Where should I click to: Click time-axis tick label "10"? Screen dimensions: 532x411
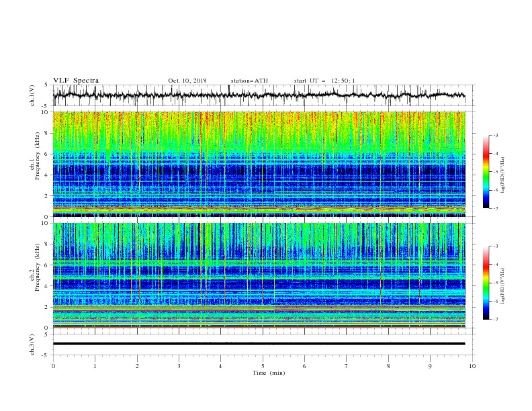(472, 366)
